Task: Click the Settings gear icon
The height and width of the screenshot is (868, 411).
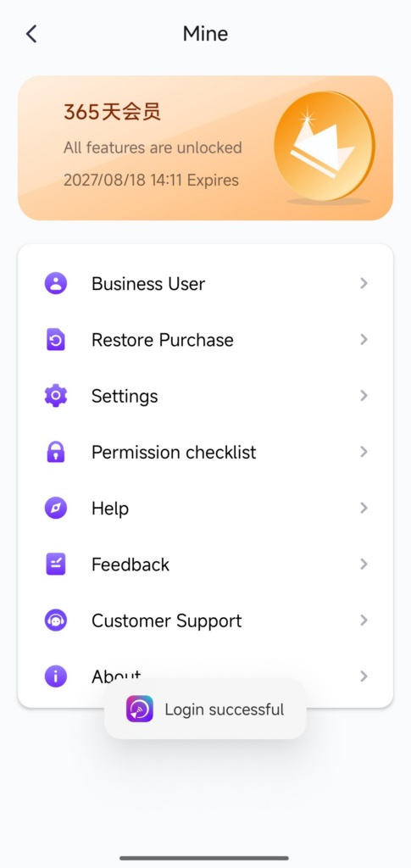Action: (x=55, y=396)
